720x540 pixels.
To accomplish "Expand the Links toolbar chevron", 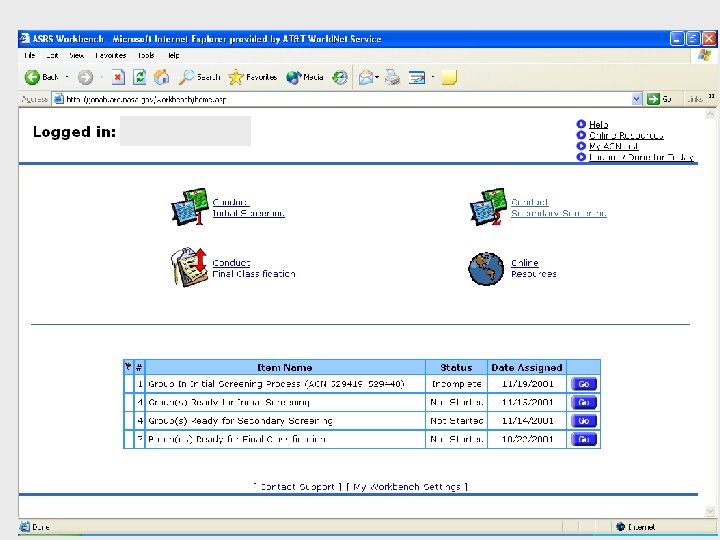I will [711, 96].
